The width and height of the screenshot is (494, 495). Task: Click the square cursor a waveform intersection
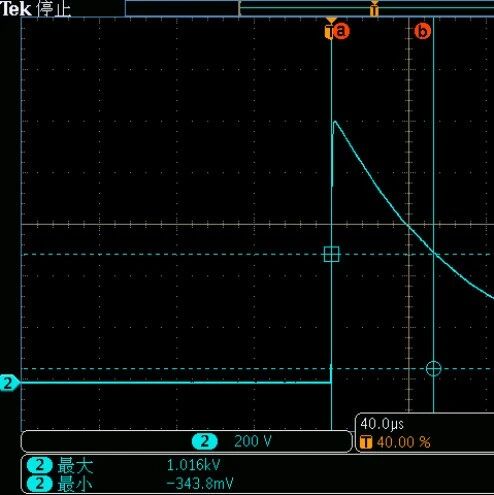(332, 254)
